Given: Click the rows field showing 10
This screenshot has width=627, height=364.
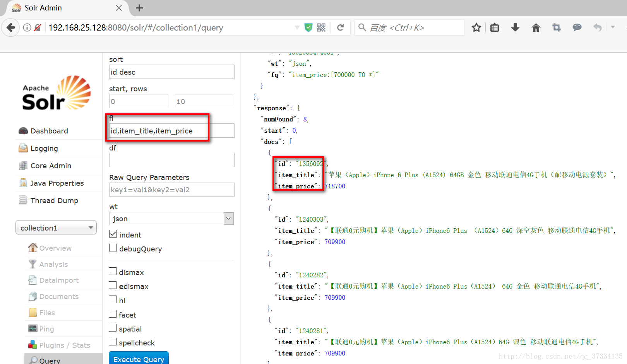Looking at the screenshot, I should click(x=204, y=101).
